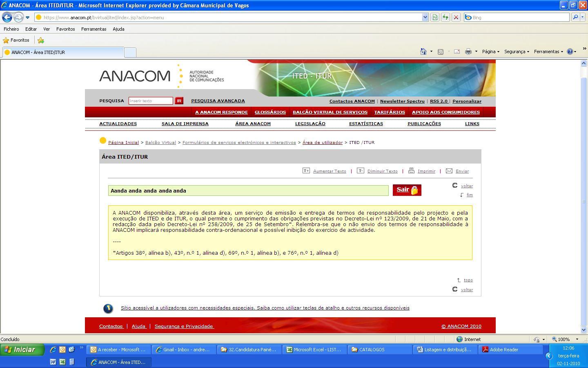Screen dimensions: 588x368
Task: Click the IE Home icon in command bar
Action: 423,52
